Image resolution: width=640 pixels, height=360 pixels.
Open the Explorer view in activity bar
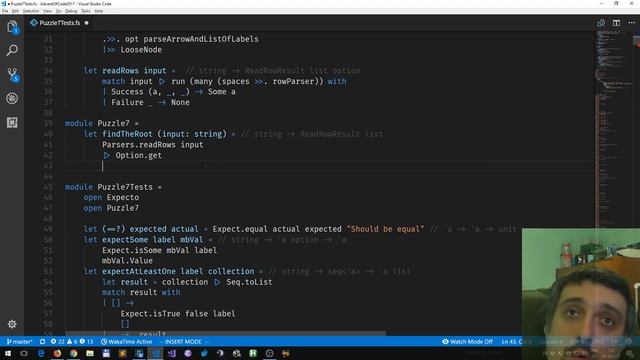(x=12, y=27)
